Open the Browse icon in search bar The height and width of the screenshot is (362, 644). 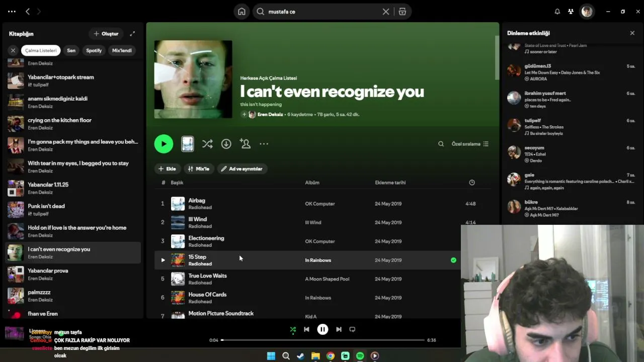click(403, 12)
